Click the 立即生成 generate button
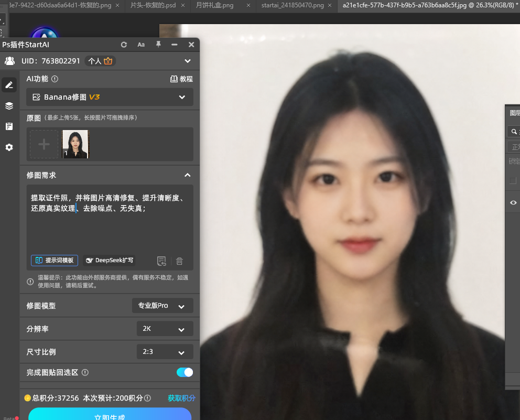This screenshot has height=420, width=520. click(x=110, y=415)
